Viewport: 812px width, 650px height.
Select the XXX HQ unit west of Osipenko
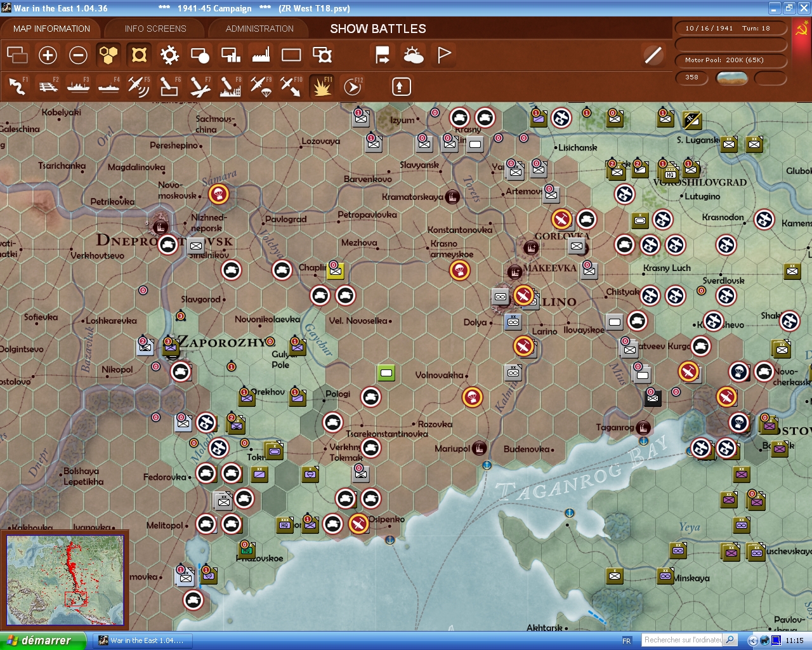284,524
